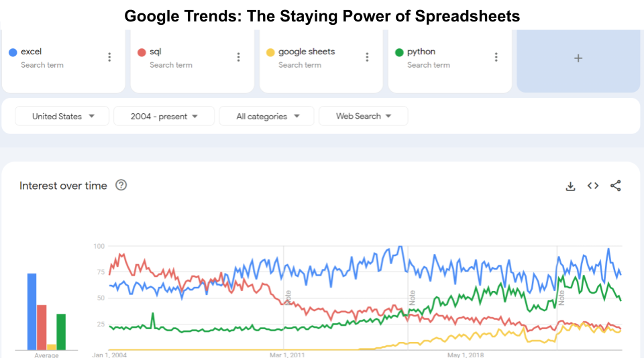Image resolution: width=644 pixels, height=362 pixels.
Task: Open the 2004 - present time range dropdown
Action: tap(164, 116)
